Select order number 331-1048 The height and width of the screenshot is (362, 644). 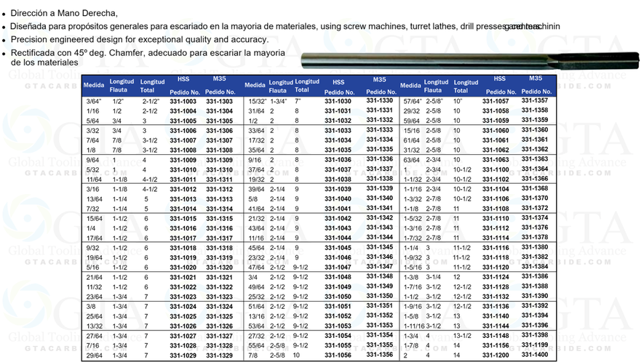[337, 277]
